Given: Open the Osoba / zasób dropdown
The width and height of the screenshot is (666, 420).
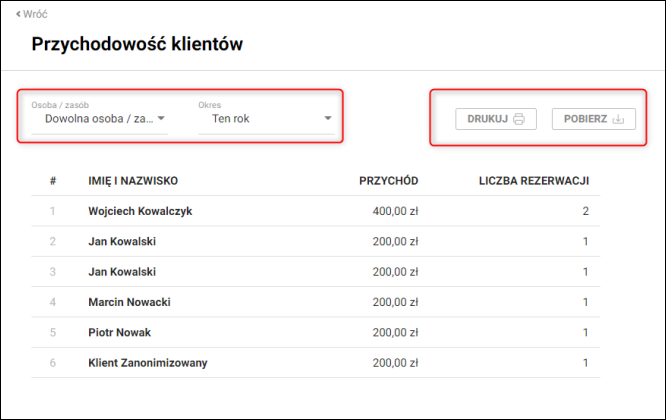Looking at the screenshot, I should pyautogui.click(x=99, y=118).
